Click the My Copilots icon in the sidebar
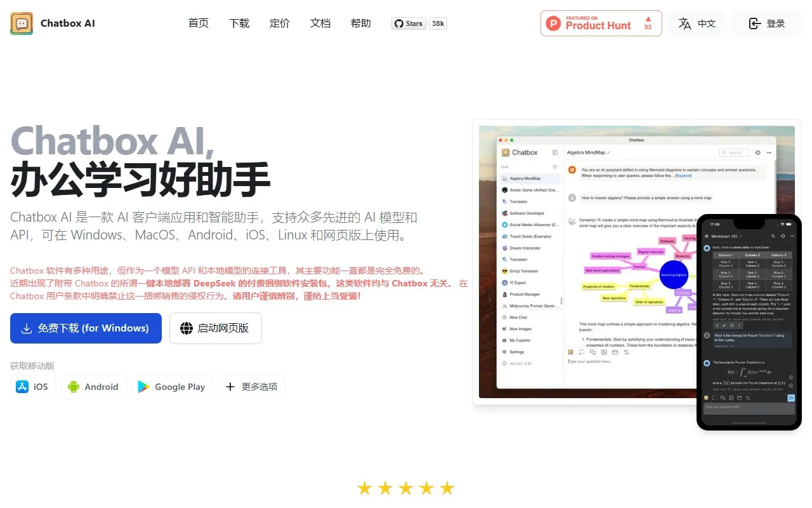Viewport: 812px width, 508px height. 504,340
